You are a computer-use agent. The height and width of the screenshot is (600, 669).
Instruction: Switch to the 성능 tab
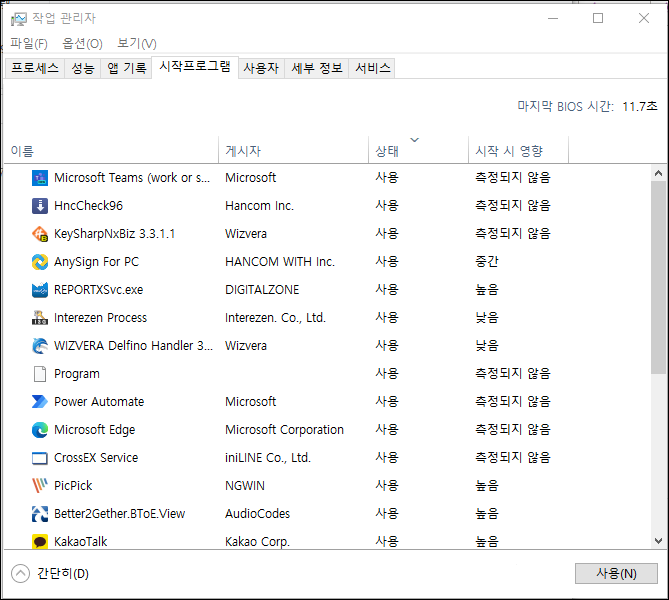pos(82,68)
